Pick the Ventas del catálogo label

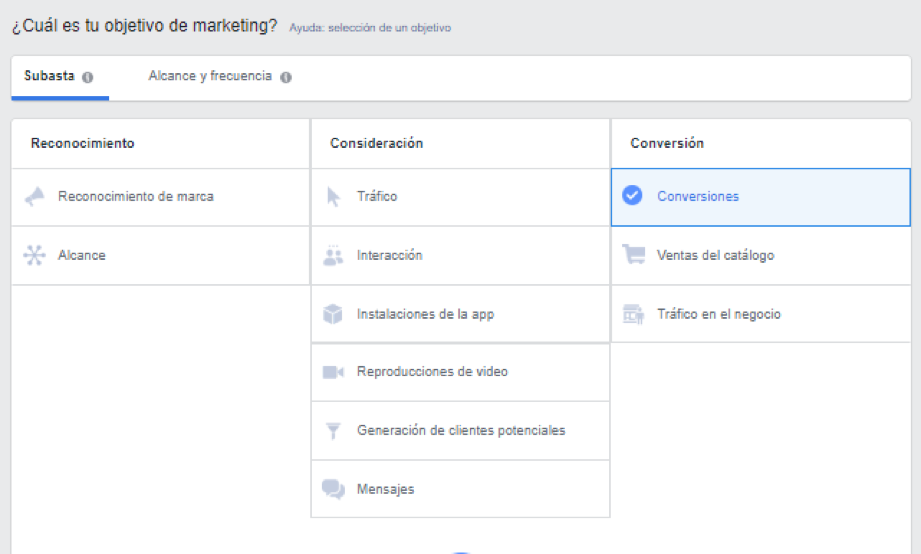pos(715,255)
